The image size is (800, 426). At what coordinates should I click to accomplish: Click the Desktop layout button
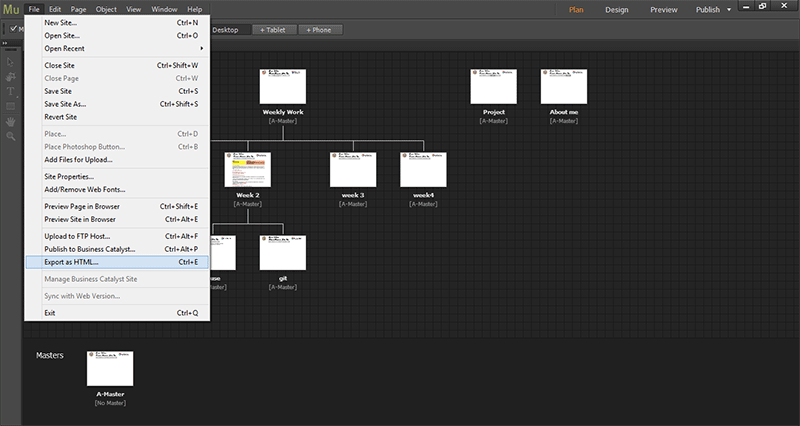(230, 30)
